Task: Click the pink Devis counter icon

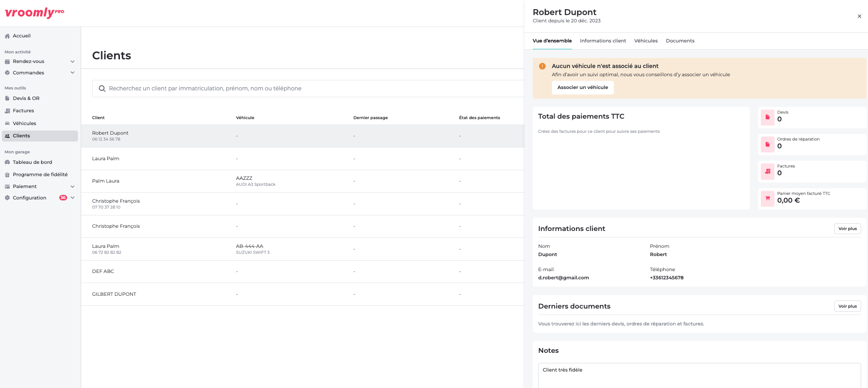Action: tap(767, 117)
